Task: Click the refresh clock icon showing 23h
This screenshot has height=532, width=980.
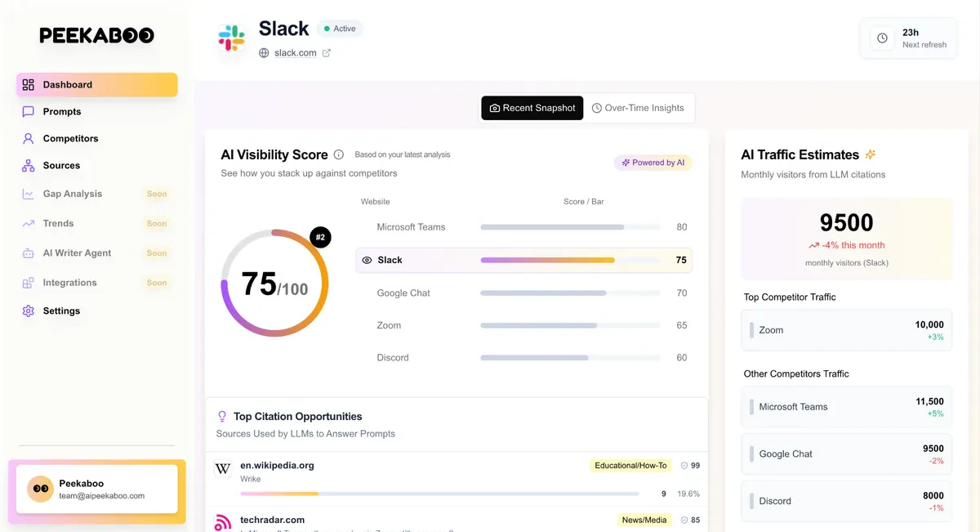Action: 882,38
